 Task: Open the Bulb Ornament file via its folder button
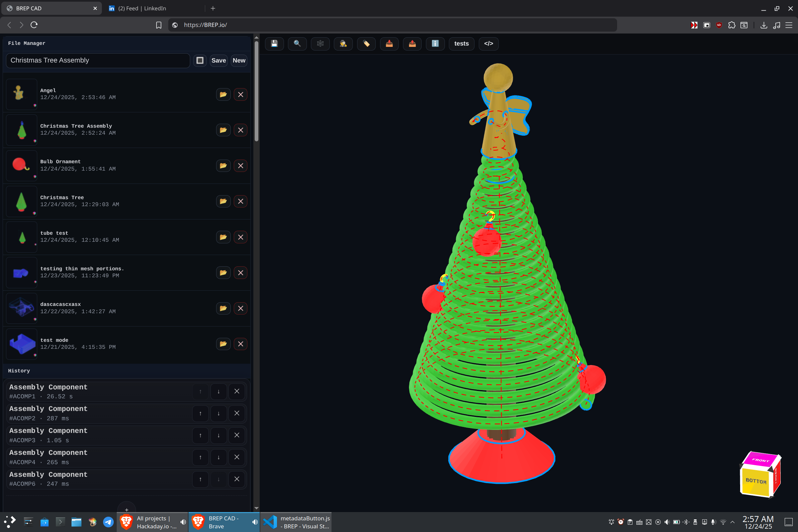(223, 166)
